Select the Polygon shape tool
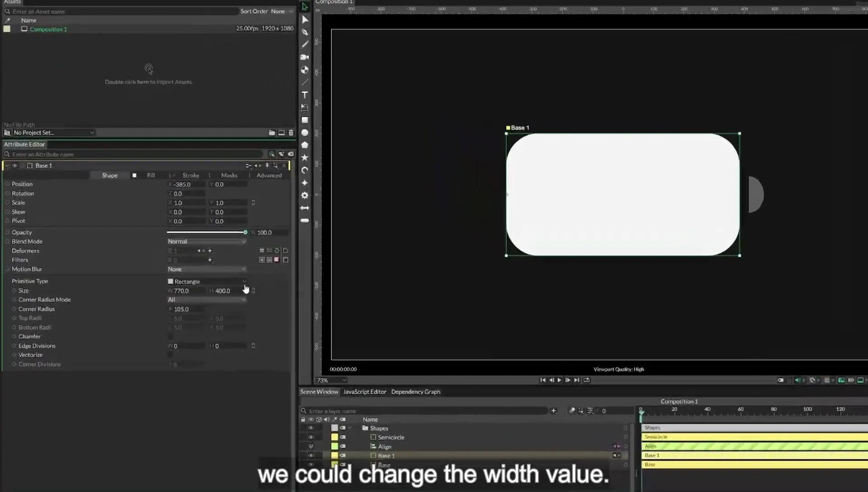 coord(305,145)
